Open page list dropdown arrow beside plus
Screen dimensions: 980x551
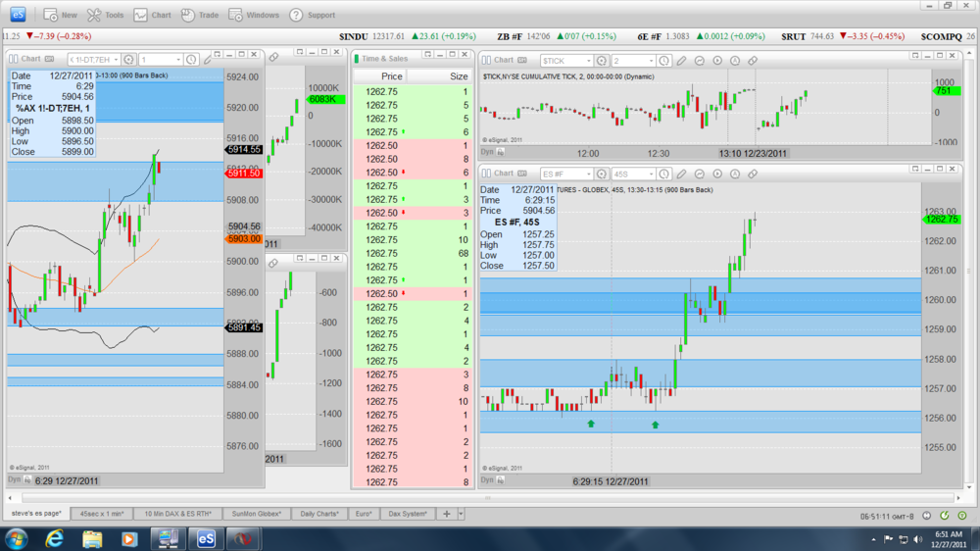pos(461,514)
